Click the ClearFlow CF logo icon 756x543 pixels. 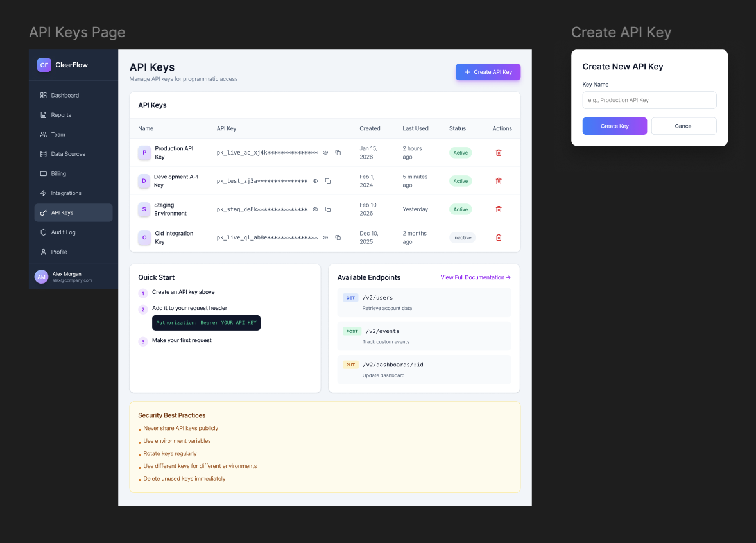[44, 65]
